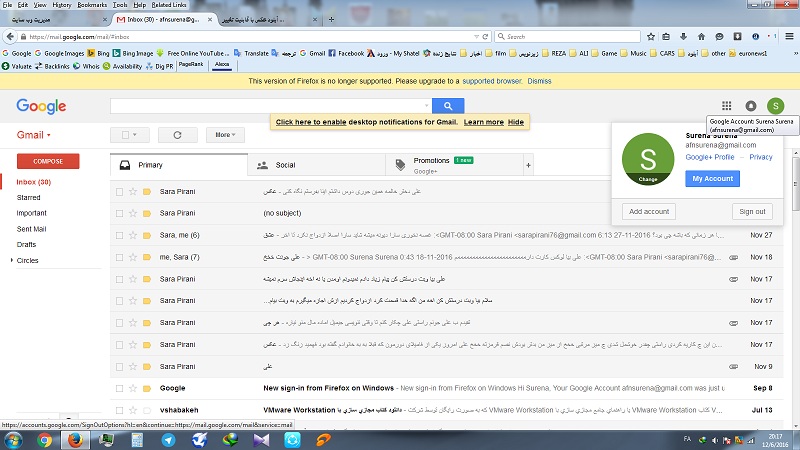Image resolution: width=800 pixels, height=450 pixels.
Task: Click the Sign out button
Action: (x=752, y=211)
